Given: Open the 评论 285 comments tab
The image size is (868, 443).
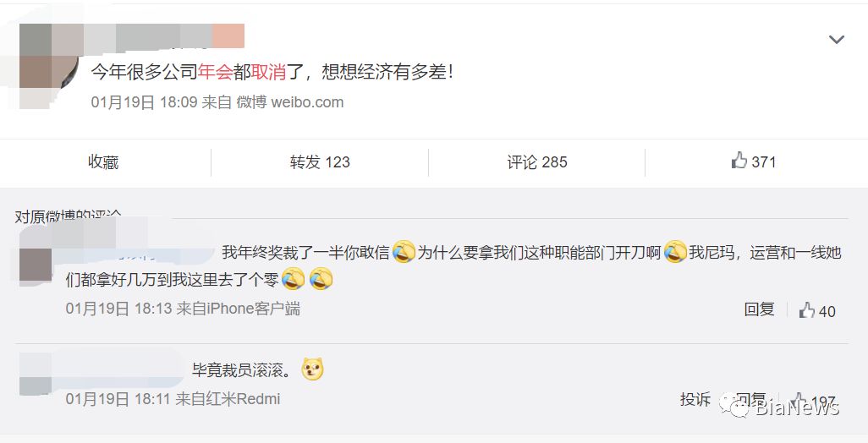Looking at the screenshot, I should point(537,162).
